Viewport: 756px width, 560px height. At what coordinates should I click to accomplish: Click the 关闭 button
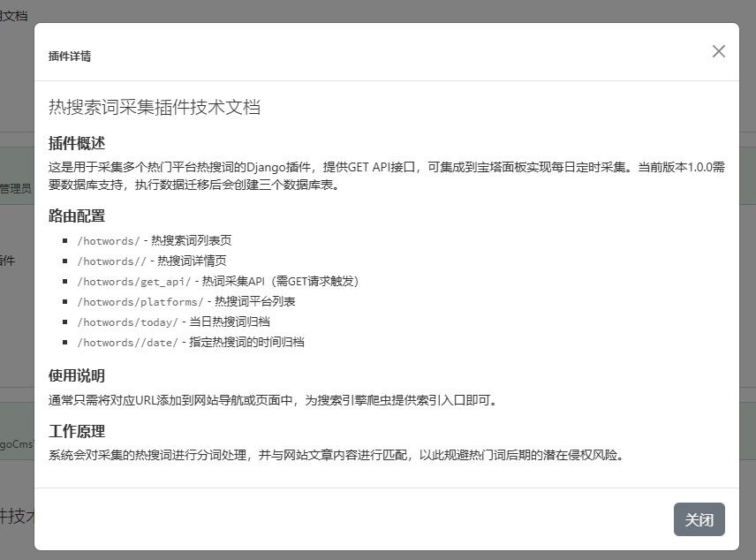click(699, 519)
